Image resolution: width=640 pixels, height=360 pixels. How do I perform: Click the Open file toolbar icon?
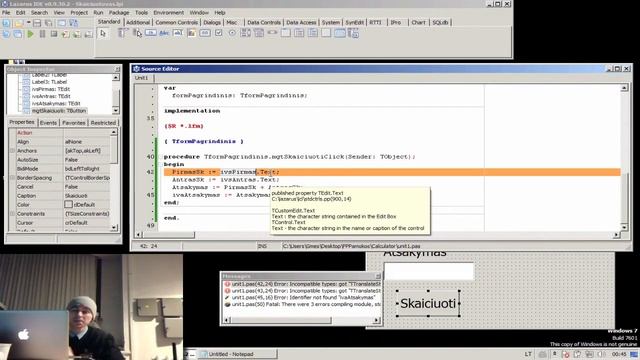tap(18, 23)
